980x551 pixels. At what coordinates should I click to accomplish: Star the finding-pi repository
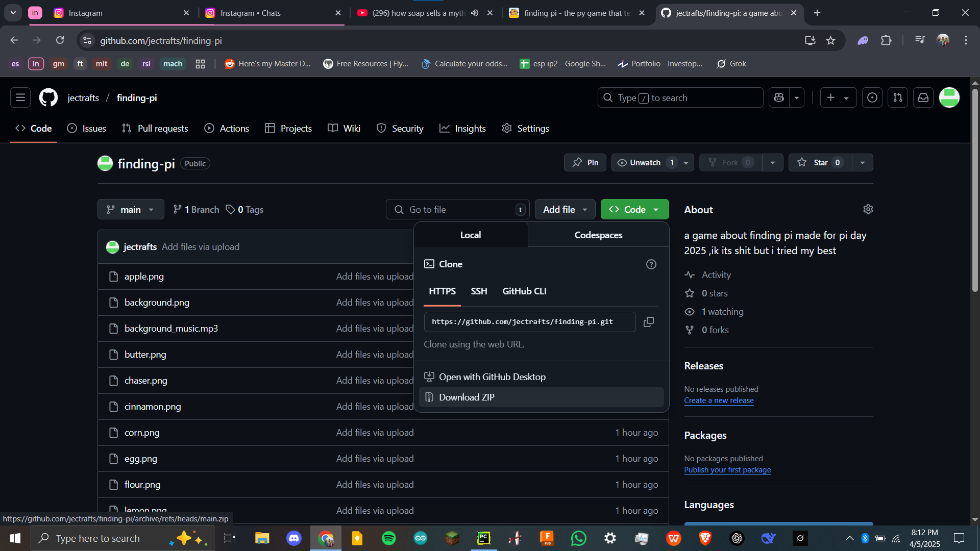820,162
